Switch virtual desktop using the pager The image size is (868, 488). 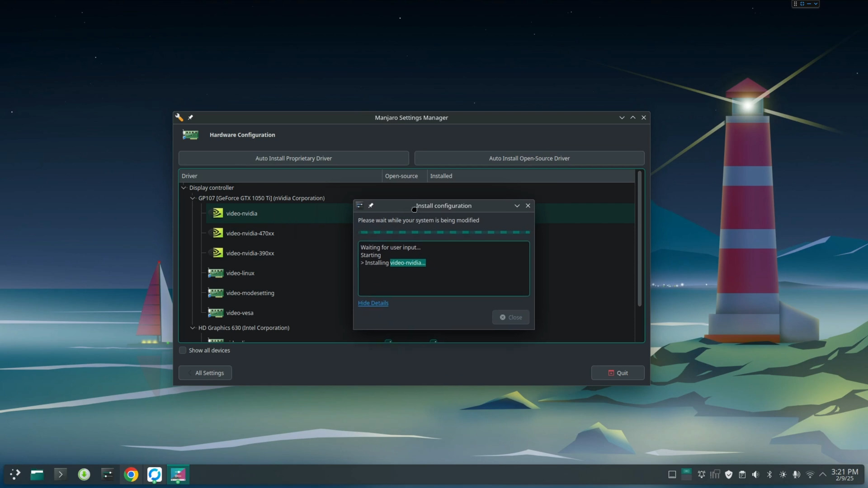tap(686, 474)
